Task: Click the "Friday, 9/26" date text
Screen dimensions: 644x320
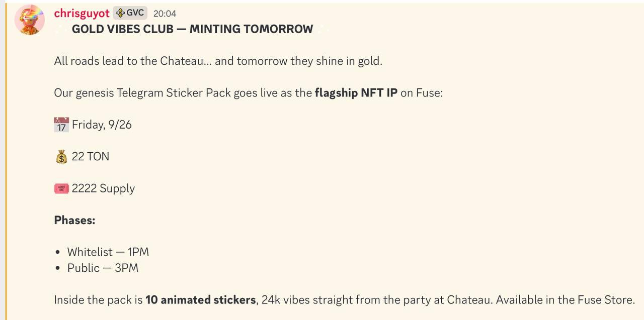Action: (102, 125)
